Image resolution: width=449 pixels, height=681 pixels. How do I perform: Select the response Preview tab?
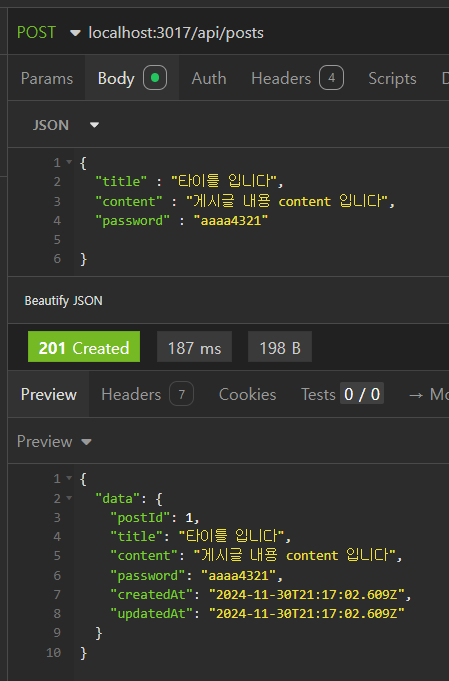(49, 394)
